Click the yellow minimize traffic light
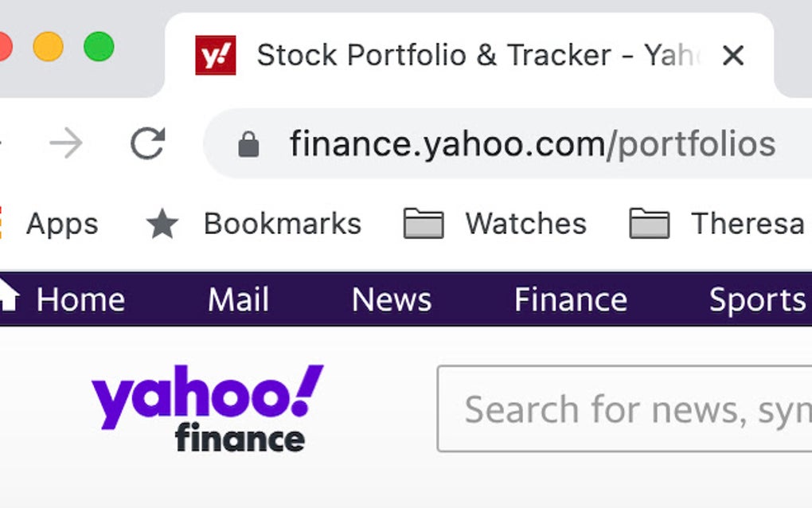 49,47
